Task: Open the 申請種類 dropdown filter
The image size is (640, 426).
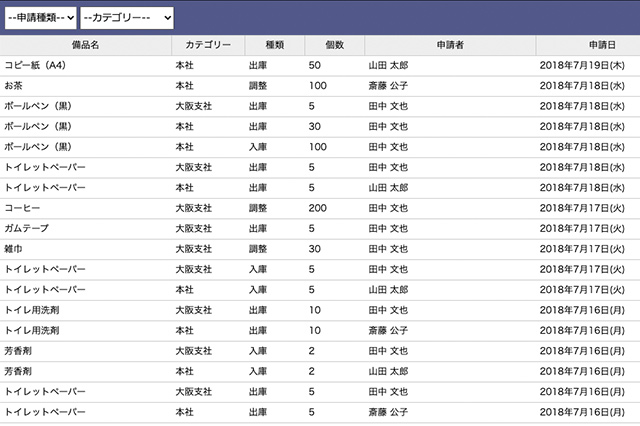Action: click(40, 18)
